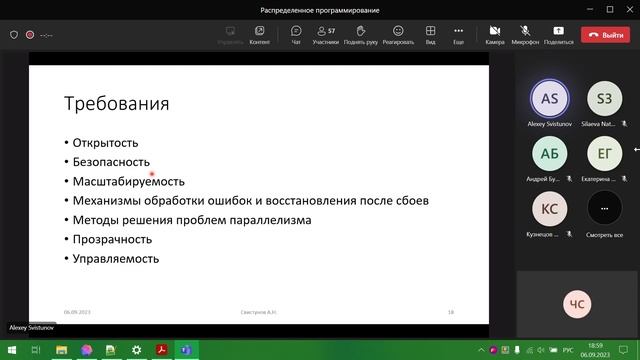
Task: Click the bullet Открытость on the slide
Action: coord(105,143)
